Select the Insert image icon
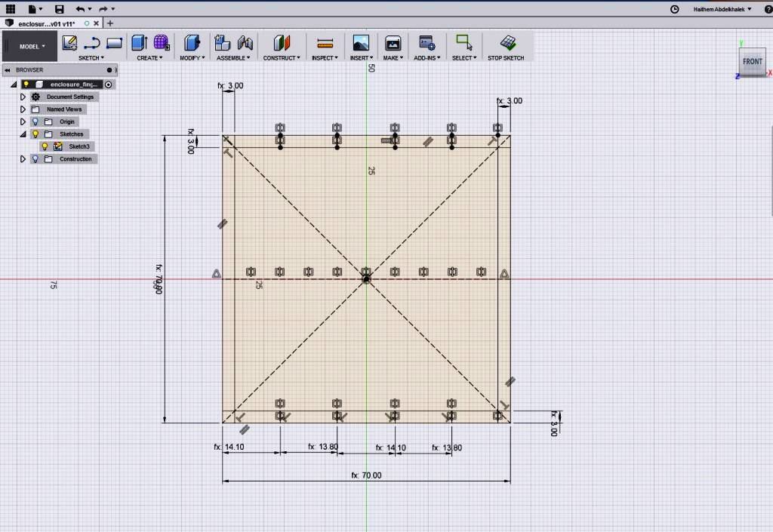The width and height of the screenshot is (773, 532). (361, 43)
